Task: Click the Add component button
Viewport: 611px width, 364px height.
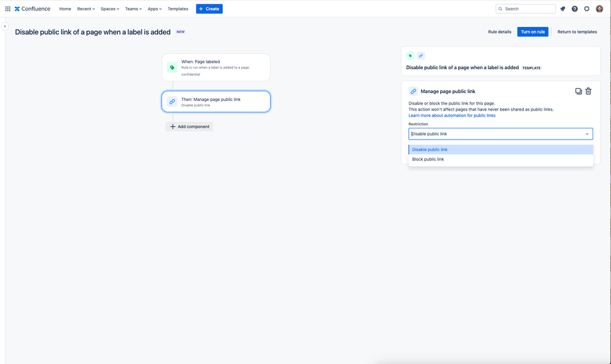Action: tap(189, 127)
